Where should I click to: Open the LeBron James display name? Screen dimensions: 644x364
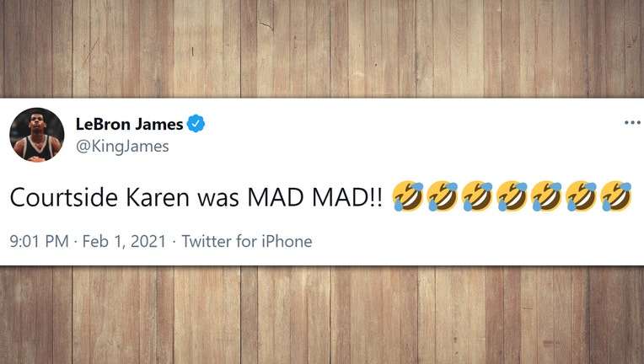(129, 124)
